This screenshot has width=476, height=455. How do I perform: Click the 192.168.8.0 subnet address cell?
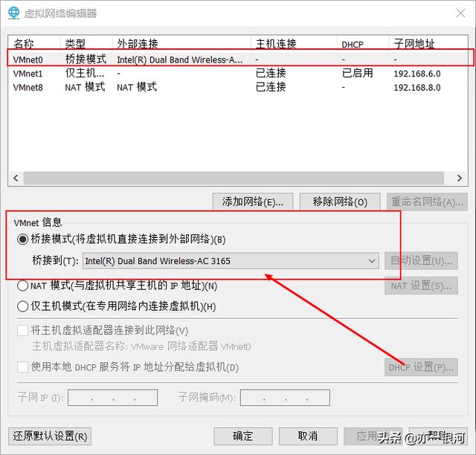pos(417,88)
